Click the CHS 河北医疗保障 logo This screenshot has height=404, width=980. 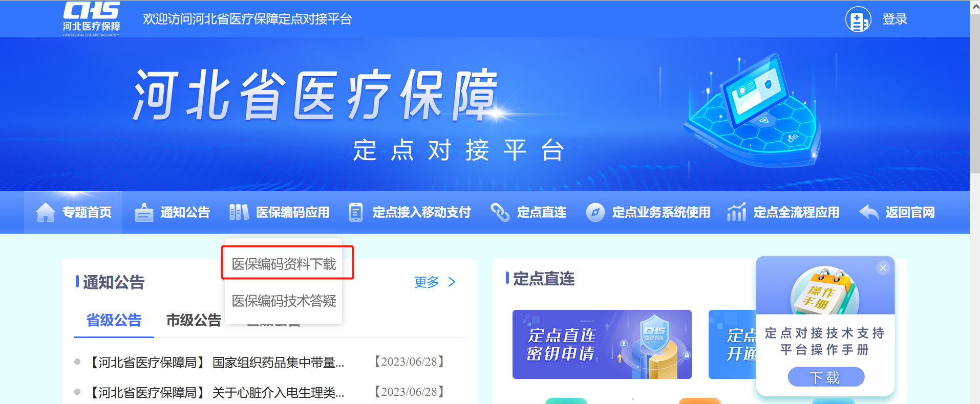[x=92, y=19]
